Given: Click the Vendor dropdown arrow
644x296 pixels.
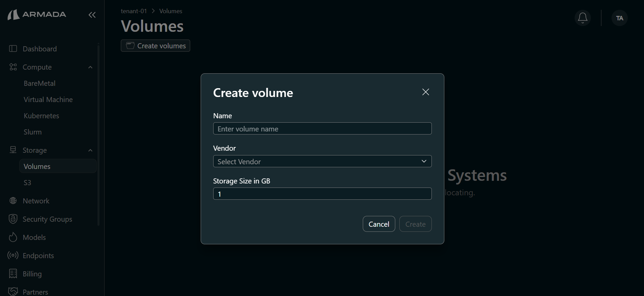Looking at the screenshot, I should click(x=424, y=161).
